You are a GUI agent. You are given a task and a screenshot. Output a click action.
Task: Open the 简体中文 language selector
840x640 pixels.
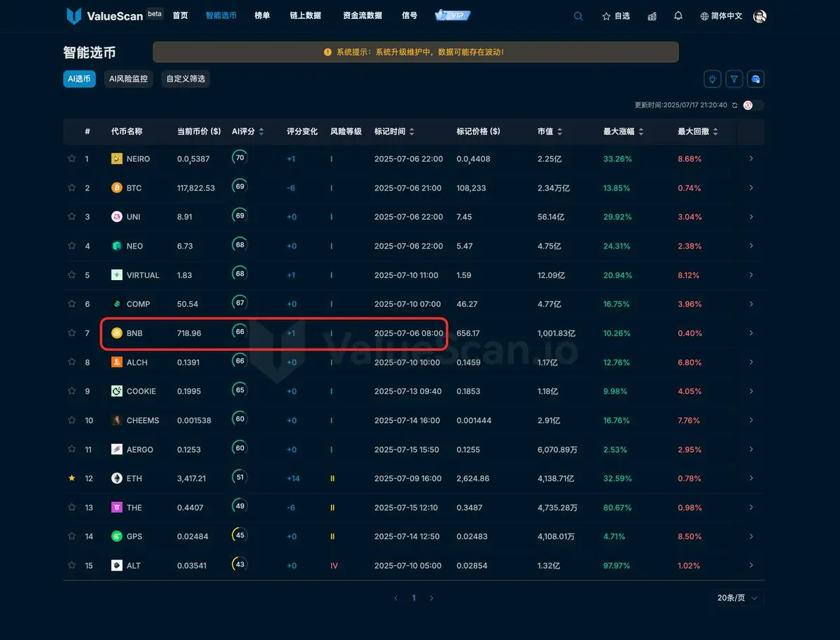pyautogui.click(x=721, y=16)
